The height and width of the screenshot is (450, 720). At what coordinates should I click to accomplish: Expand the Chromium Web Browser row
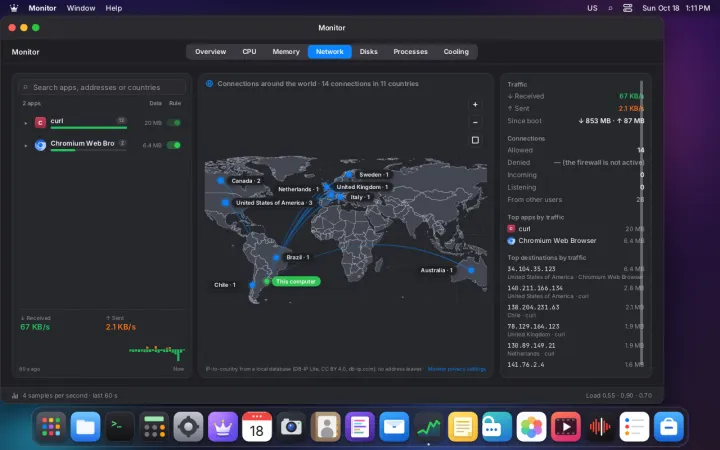tap(26, 146)
